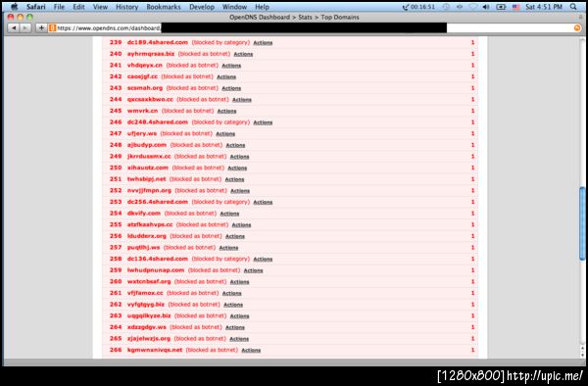
Task: Go back with the Safari back arrow
Action: 14,27
